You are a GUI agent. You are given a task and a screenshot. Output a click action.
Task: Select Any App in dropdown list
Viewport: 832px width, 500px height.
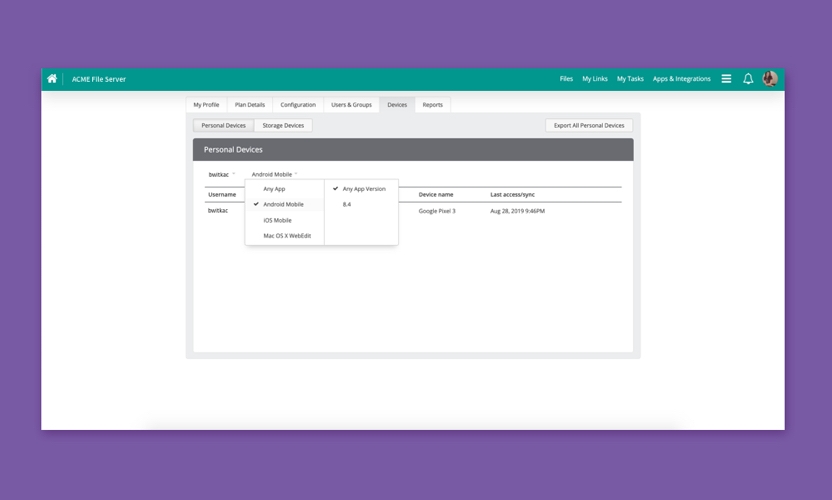coord(274,189)
